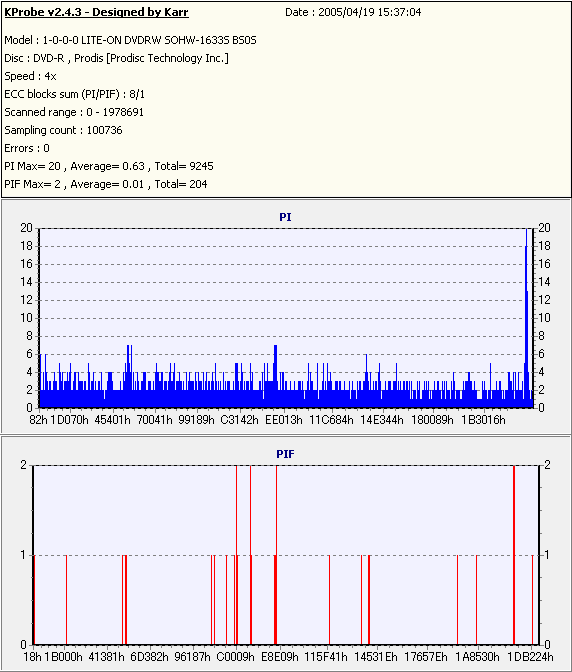Click the red PIF spike above 1B000h
This screenshot has width=572, height=672.
tap(66, 600)
